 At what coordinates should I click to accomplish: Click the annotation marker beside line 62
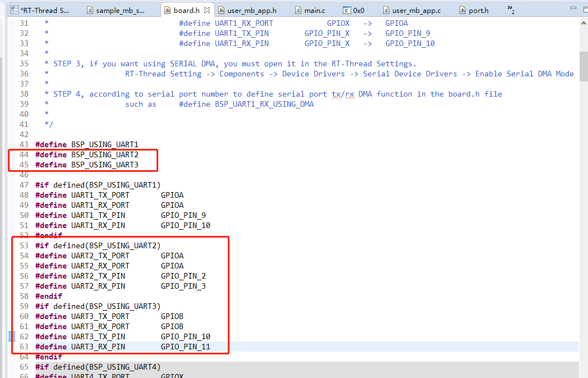click(11, 336)
